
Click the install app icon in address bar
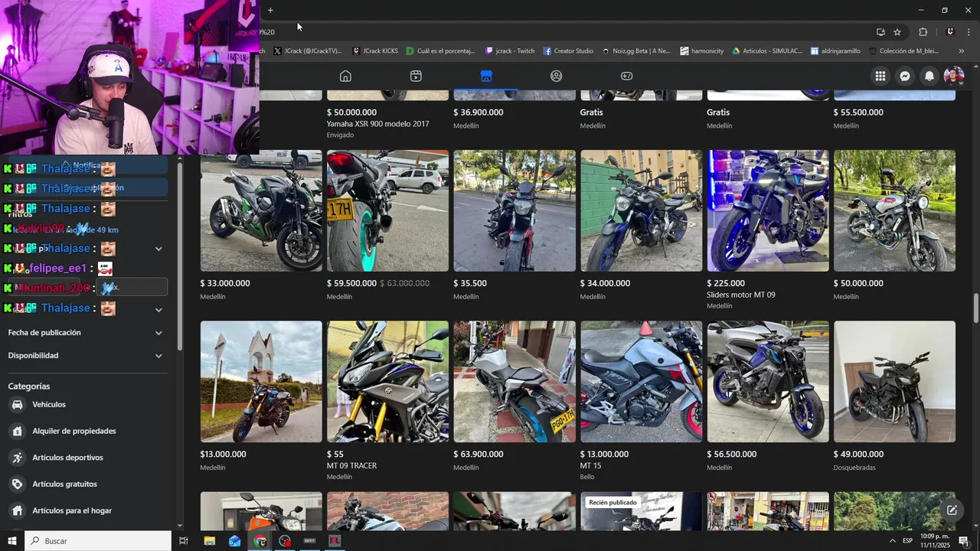click(880, 32)
